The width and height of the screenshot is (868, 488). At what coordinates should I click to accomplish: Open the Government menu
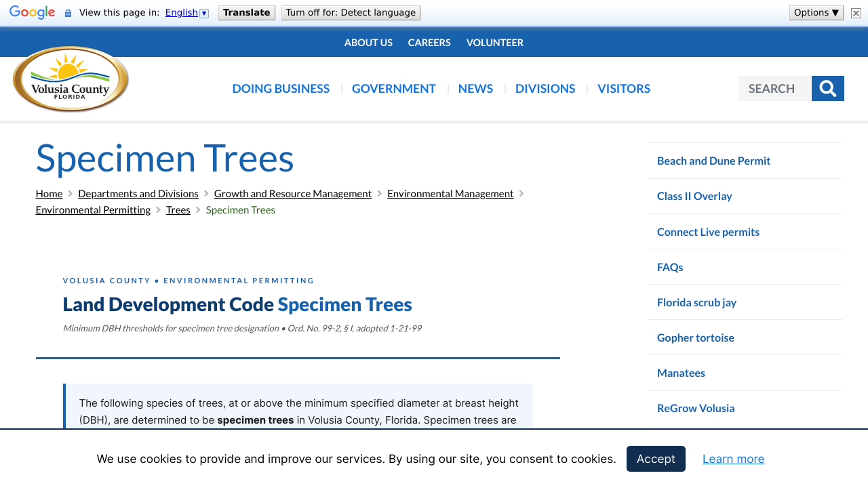click(x=394, y=88)
